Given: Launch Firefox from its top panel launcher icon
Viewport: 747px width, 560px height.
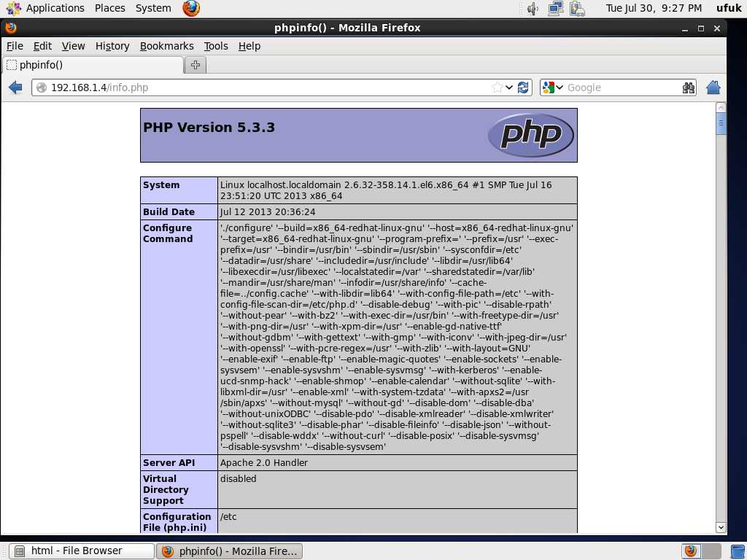Looking at the screenshot, I should coord(190,8).
